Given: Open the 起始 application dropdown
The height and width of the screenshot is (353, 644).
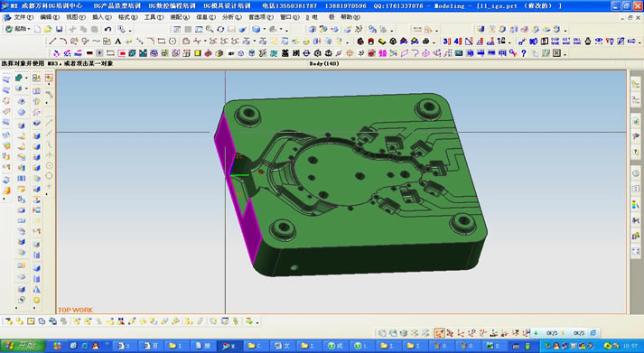Looking at the screenshot, I should (x=18, y=29).
